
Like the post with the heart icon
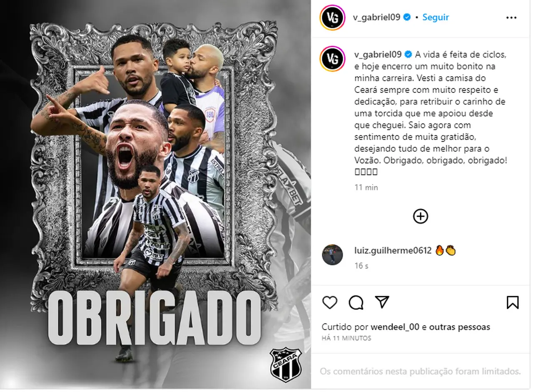tap(330, 302)
